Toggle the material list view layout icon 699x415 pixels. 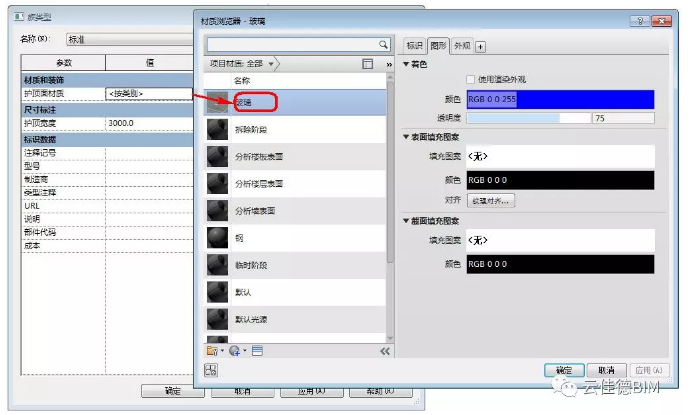pos(367,63)
